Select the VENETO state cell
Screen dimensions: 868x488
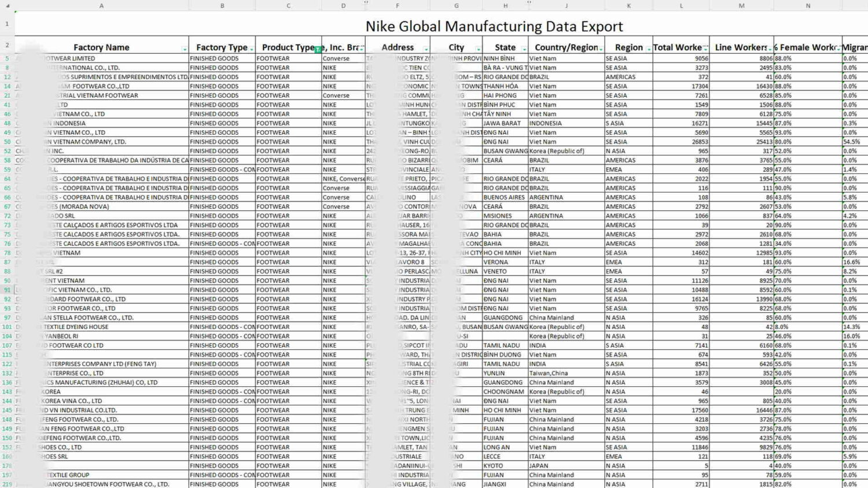tap(505, 271)
